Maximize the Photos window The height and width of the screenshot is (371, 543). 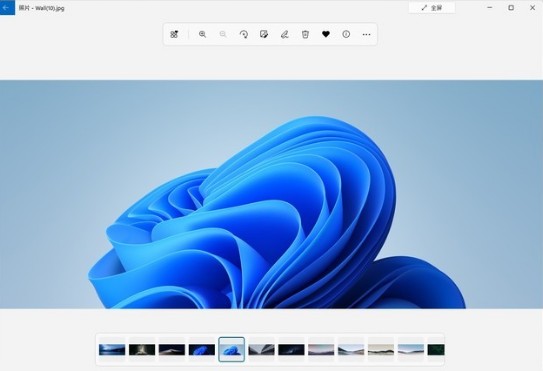[511, 8]
